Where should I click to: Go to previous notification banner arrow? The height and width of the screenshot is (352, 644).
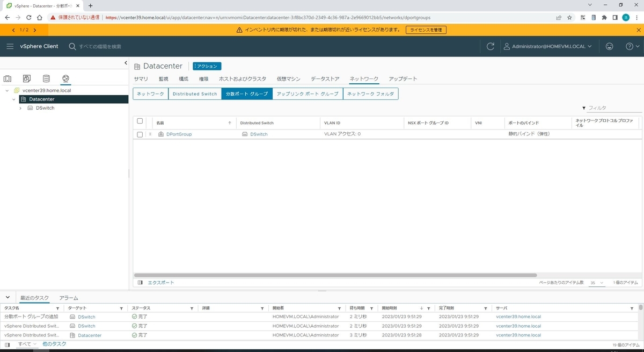13,30
